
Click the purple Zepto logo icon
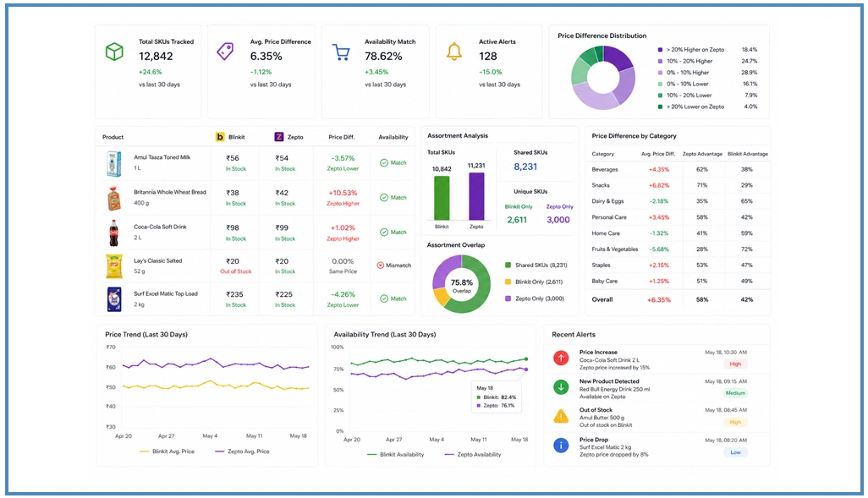point(279,137)
